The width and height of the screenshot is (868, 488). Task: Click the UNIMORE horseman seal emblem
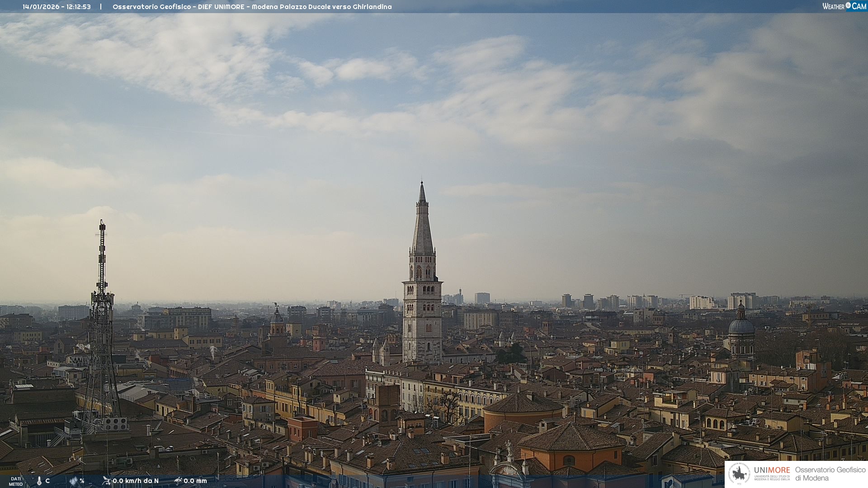coord(739,474)
